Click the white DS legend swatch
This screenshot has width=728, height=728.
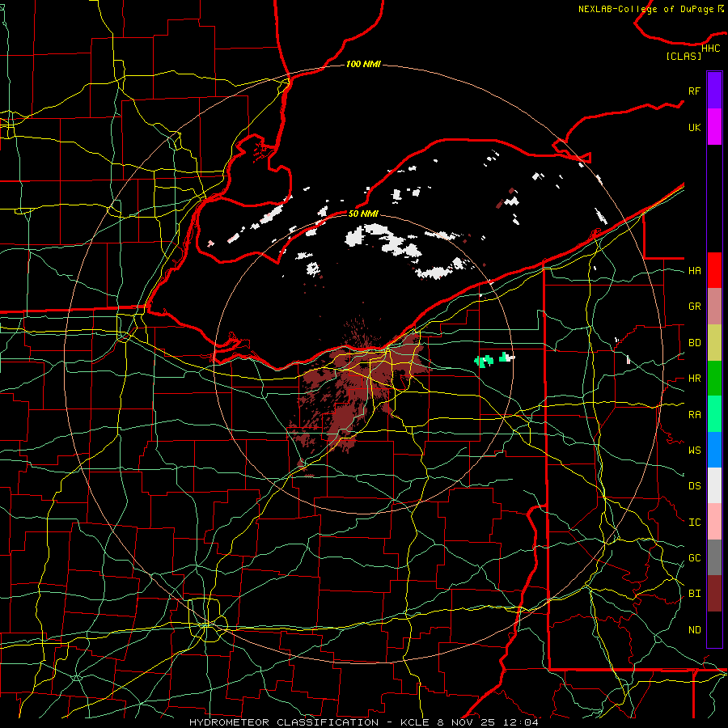[x=714, y=485]
